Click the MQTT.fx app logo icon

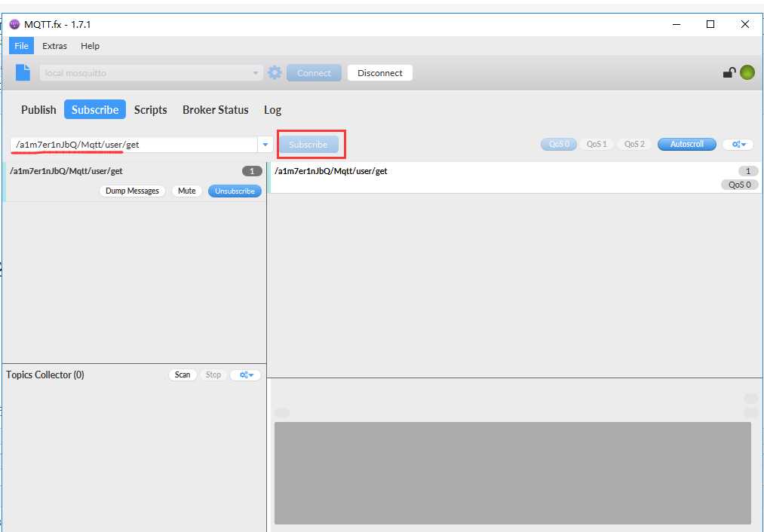point(14,24)
